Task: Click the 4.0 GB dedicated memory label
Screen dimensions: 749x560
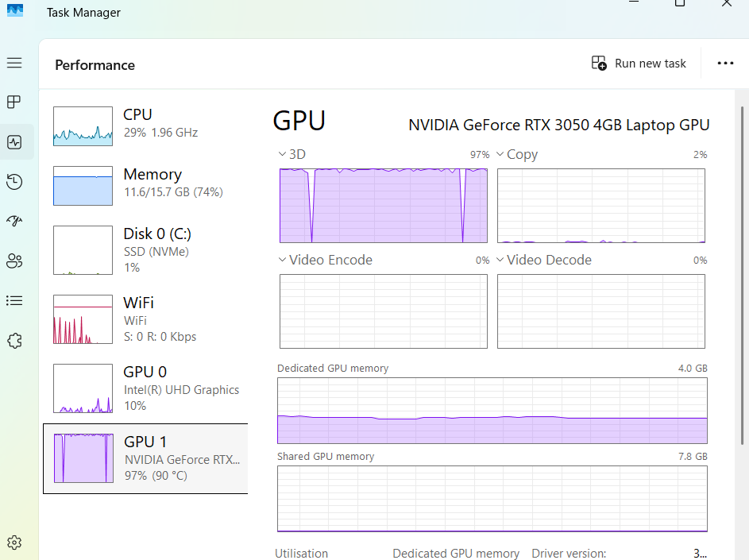Action: point(693,368)
